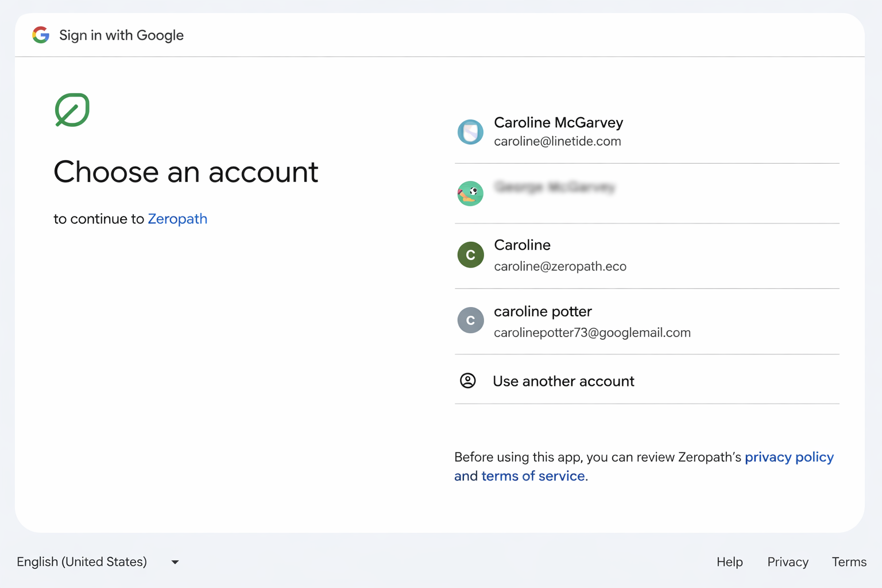
Task: Open the terms of service link
Action: [533, 476]
